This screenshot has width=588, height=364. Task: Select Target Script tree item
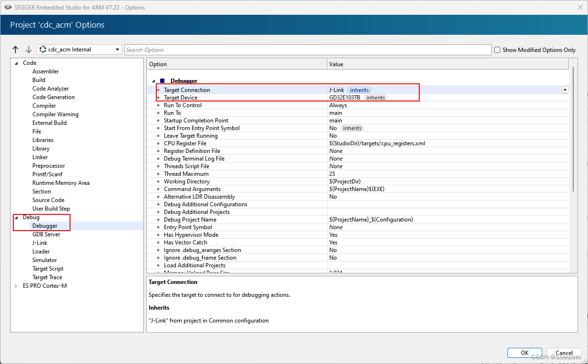(48, 269)
